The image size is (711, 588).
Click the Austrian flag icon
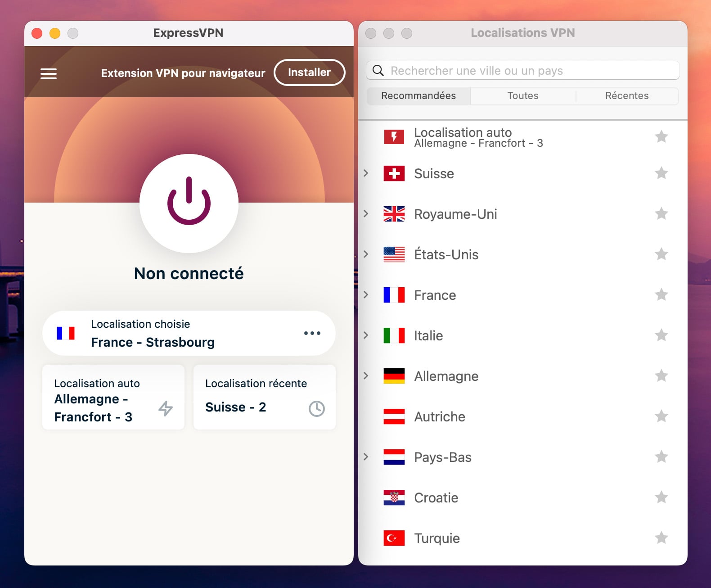pyautogui.click(x=394, y=416)
